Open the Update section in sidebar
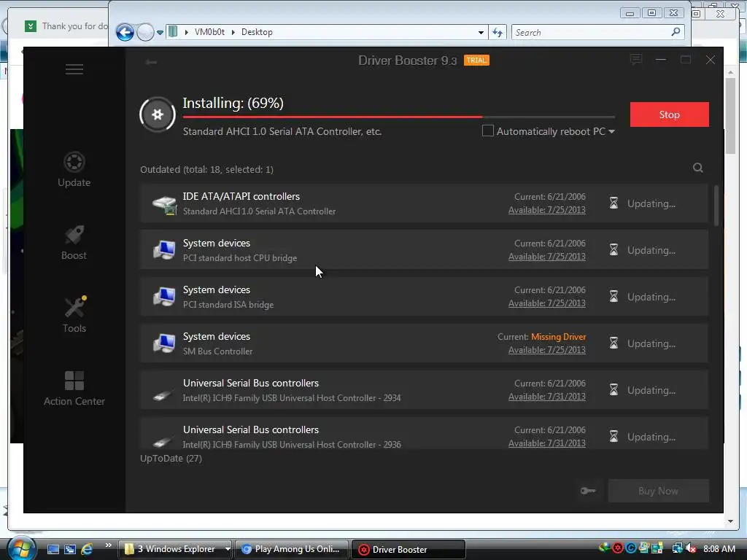The image size is (747, 560). (74, 169)
